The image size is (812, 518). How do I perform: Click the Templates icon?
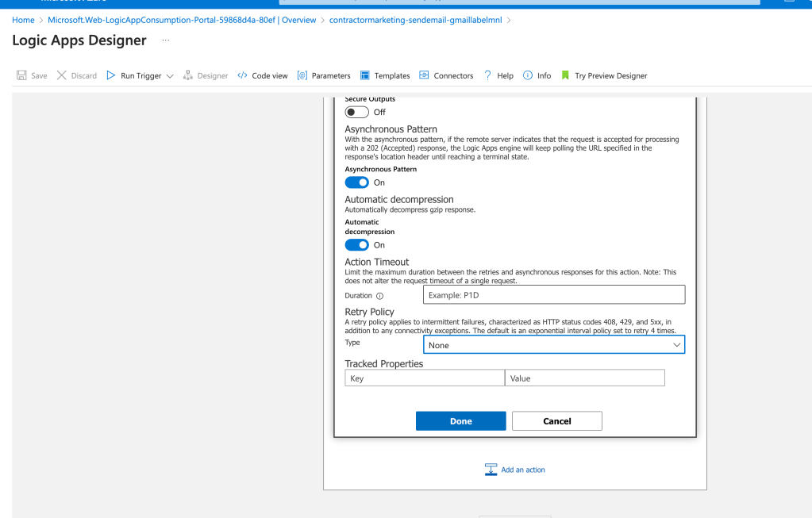(x=365, y=75)
